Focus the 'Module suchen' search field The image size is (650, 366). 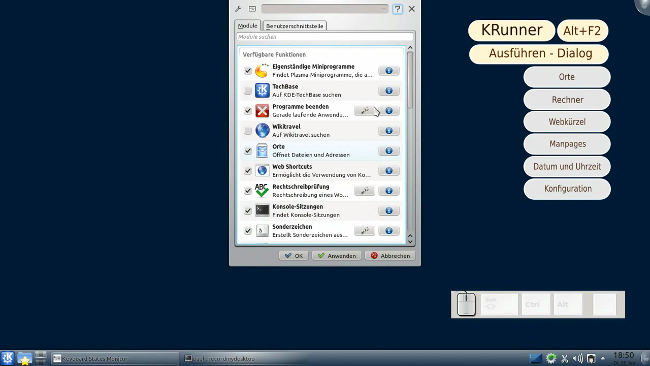click(x=325, y=37)
